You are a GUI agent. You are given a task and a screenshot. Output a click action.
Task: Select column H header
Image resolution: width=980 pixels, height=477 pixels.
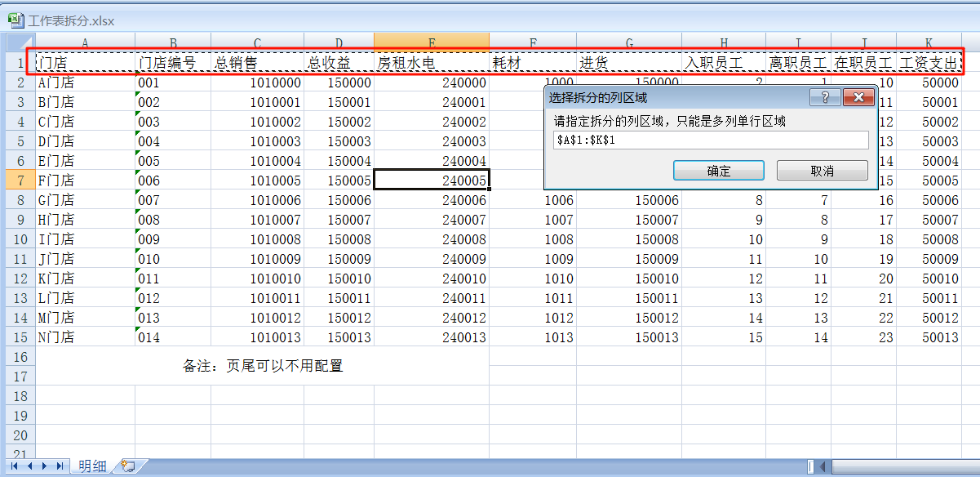(x=724, y=41)
